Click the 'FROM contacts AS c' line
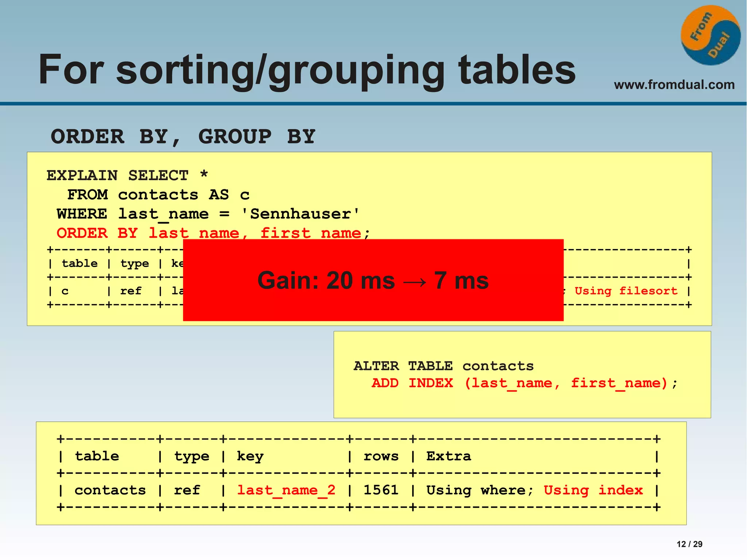Image resolution: width=747 pixels, height=560 pixels. pos(158,195)
